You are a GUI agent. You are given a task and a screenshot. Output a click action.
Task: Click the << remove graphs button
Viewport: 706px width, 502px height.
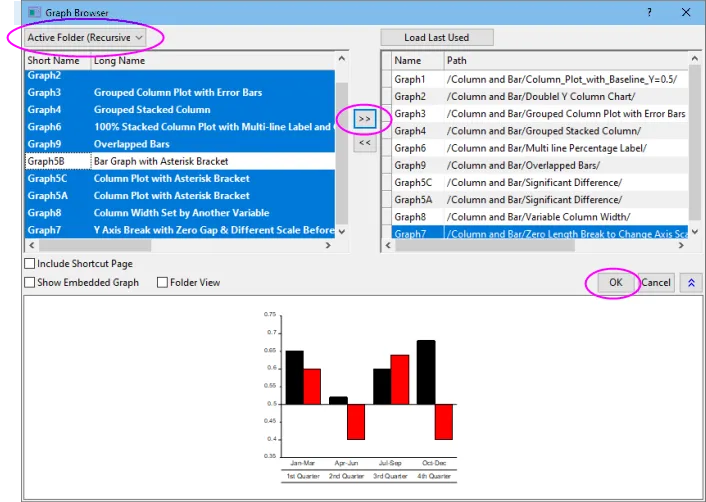[x=364, y=143]
